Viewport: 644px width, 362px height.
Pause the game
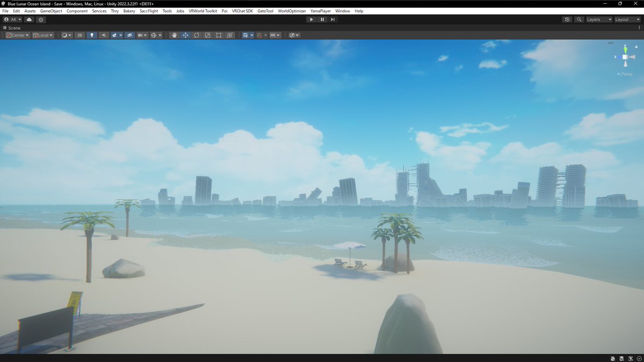tap(322, 19)
